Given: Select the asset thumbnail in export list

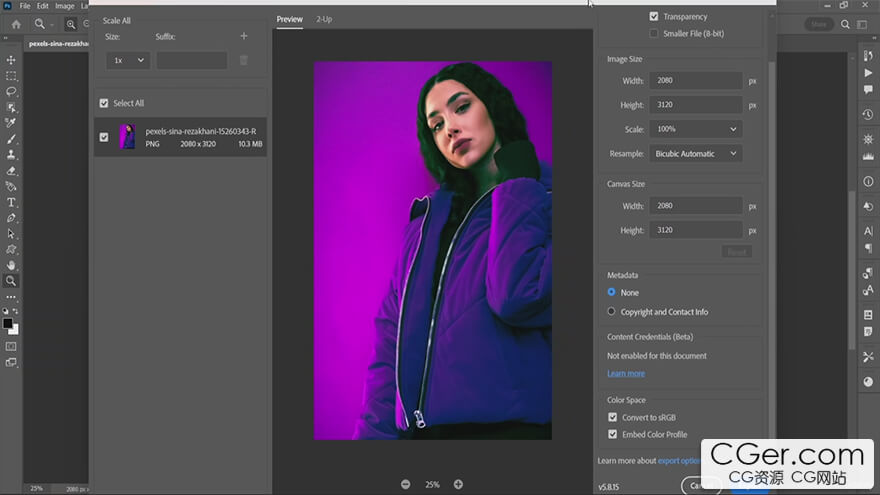Looking at the screenshot, I should [127, 136].
